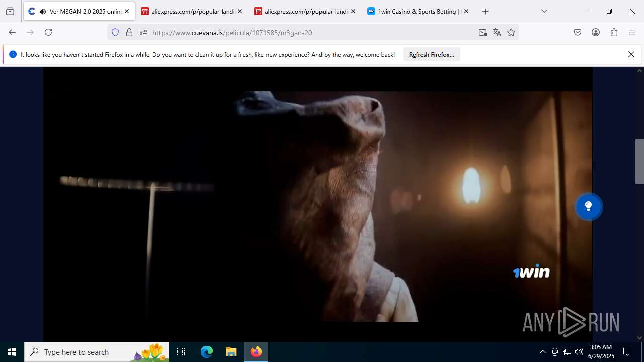
Task: Switch to 1win Casino & Sports Betting tab
Action: tap(419, 11)
